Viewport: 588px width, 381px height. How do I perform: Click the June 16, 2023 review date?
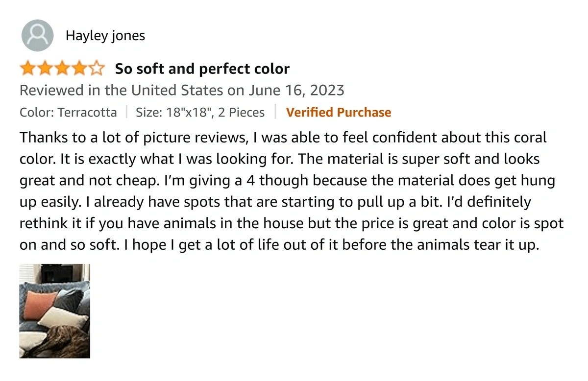coord(296,91)
